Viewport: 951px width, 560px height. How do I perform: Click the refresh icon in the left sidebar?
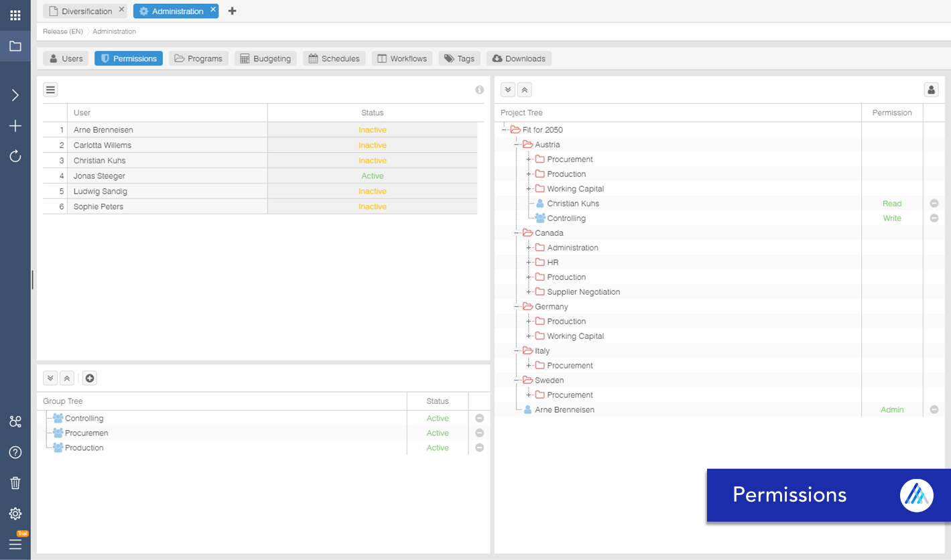click(15, 156)
